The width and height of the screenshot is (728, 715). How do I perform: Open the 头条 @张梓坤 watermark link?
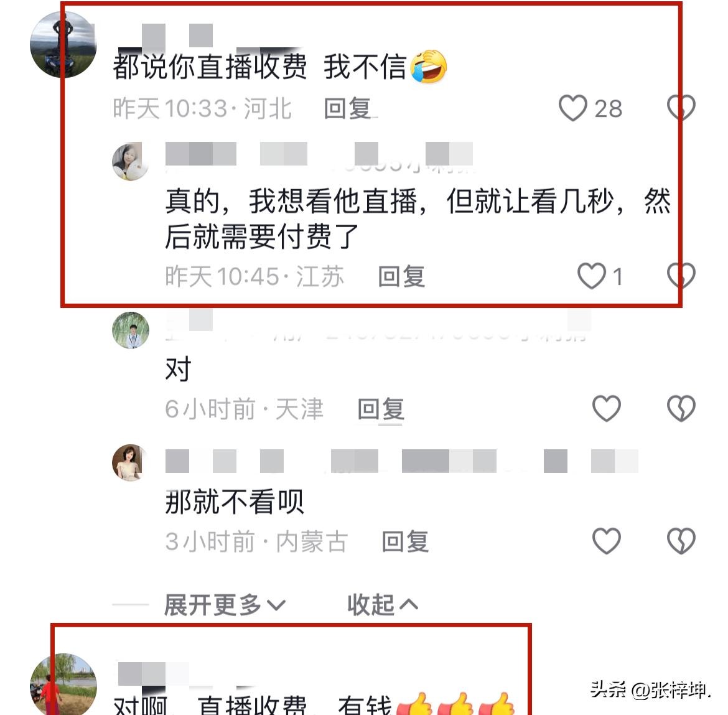pyautogui.click(x=650, y=690)
